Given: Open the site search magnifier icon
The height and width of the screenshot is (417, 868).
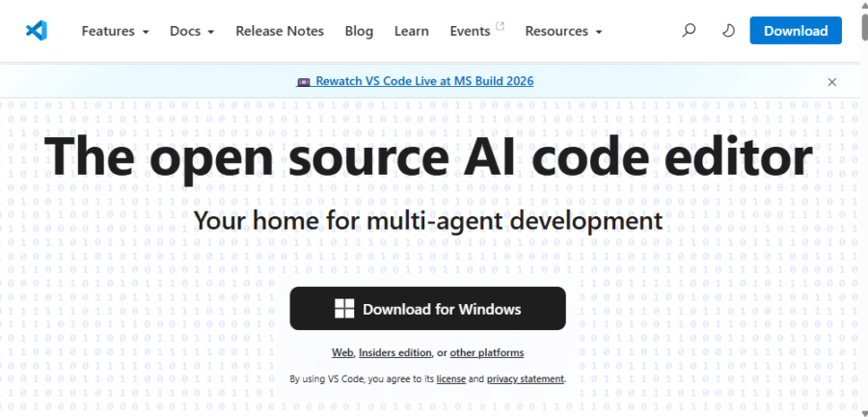Looking at the screenshot, I should pos(689,31).
